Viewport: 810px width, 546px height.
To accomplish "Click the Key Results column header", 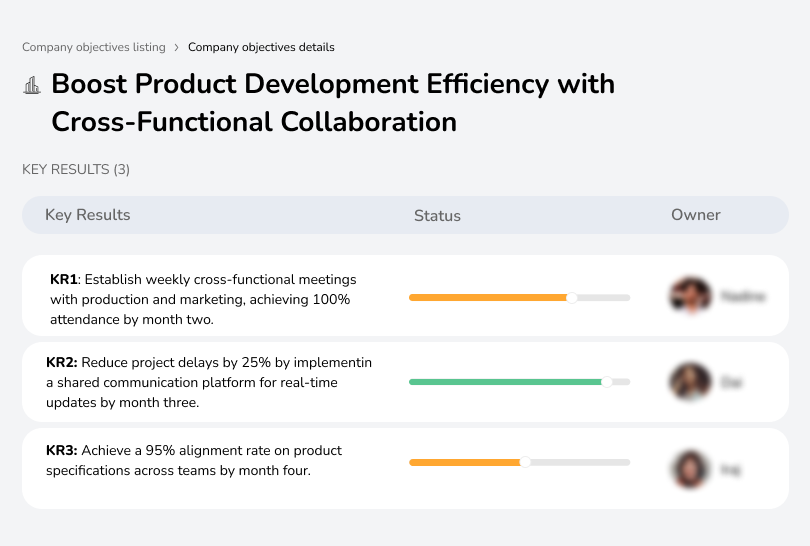I will (88, 215).
